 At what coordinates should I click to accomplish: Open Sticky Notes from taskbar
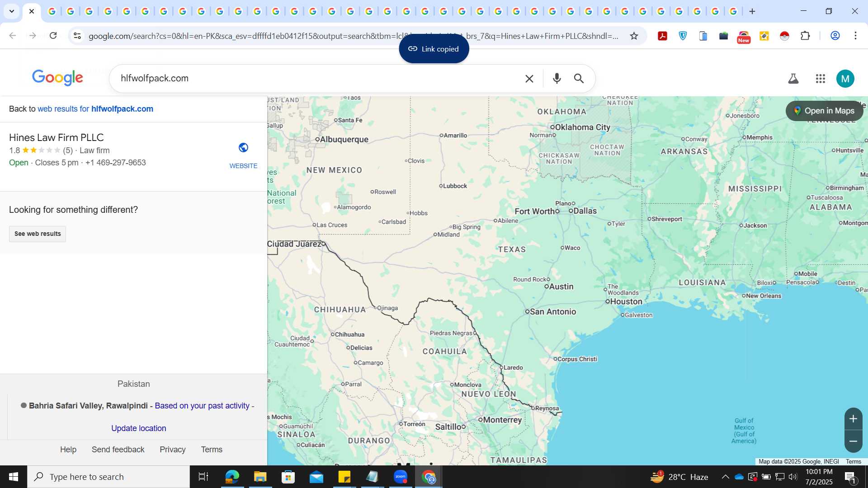[x=344, y=477]
